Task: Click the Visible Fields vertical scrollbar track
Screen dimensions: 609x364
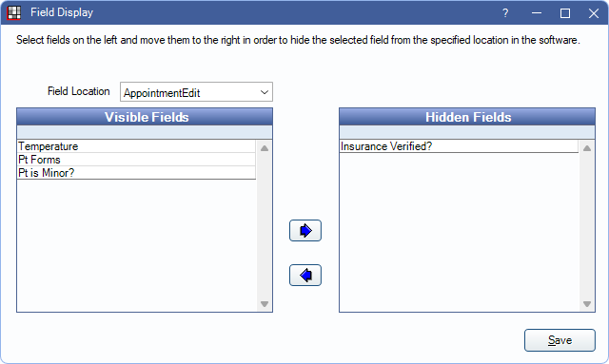Action: [x=265, y=226]
